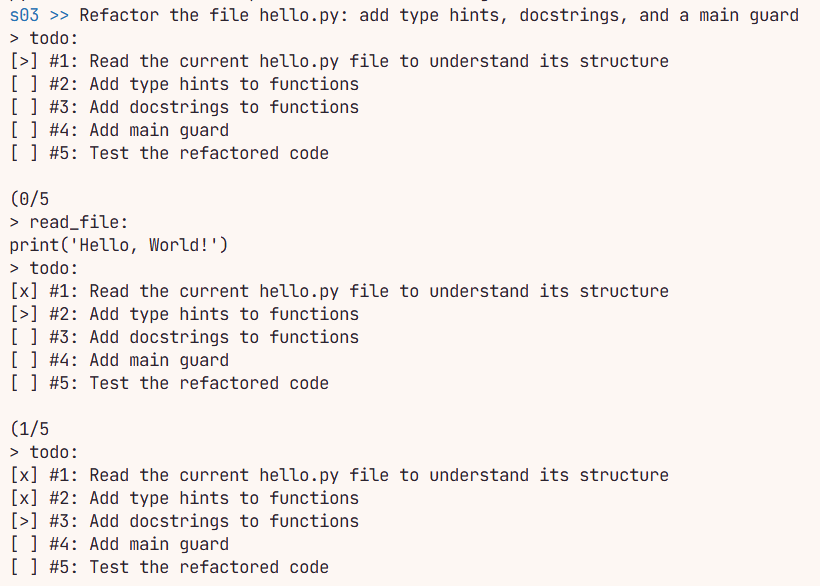The width and height of the screenshot is (820, 586).
Task: Click the s03 session prompt label
Action: pos(24,15)
